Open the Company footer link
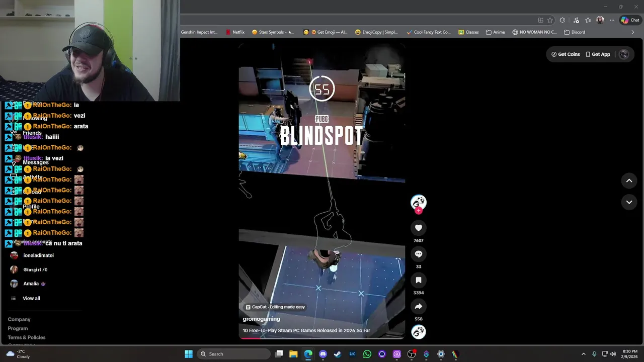The image size is (644, 362). (19, 319)
